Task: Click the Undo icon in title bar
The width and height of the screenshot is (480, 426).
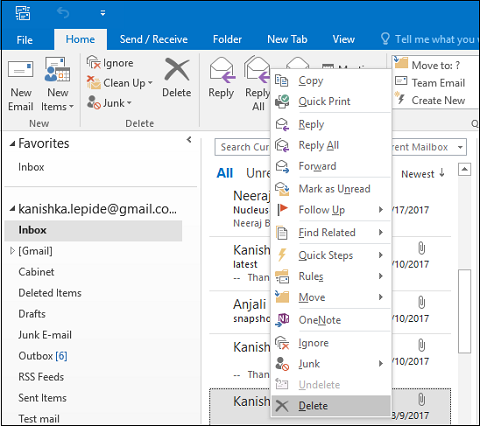Action: click(x=63, y=13)
